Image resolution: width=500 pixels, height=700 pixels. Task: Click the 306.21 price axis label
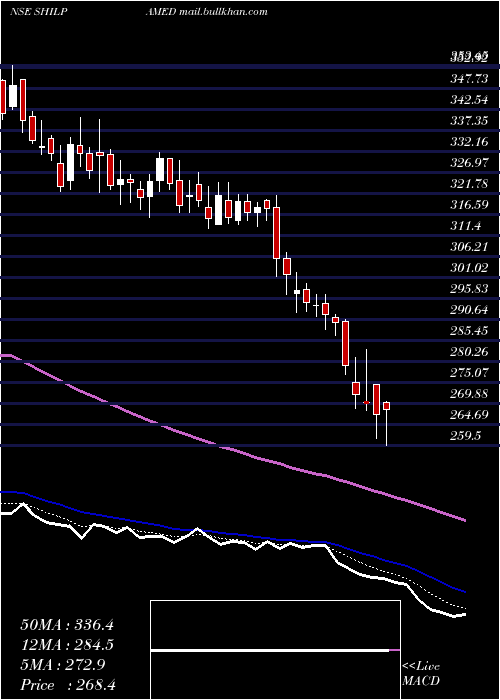tap(469, 247)
